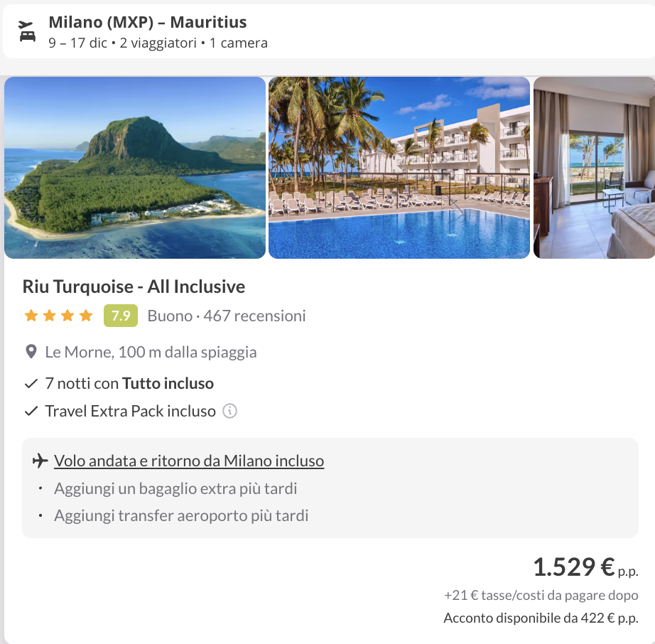Click the airplane icon beside flight details

[40, 461]
